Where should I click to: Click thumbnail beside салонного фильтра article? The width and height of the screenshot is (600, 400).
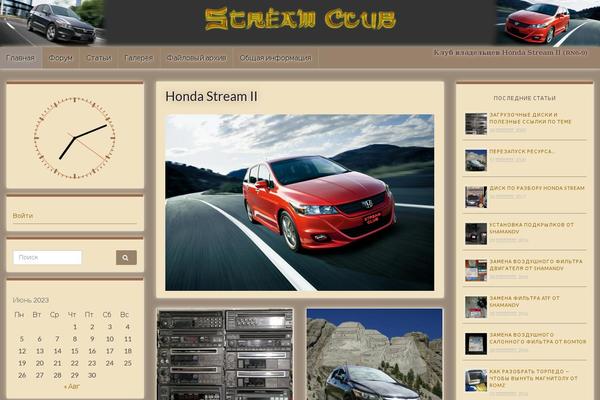pyautogui.click(x=476, y=344)
